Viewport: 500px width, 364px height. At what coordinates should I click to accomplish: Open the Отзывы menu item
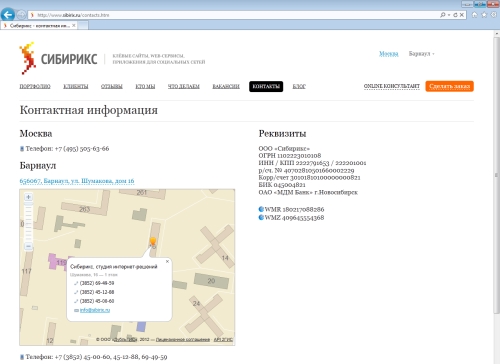[112, 86]
